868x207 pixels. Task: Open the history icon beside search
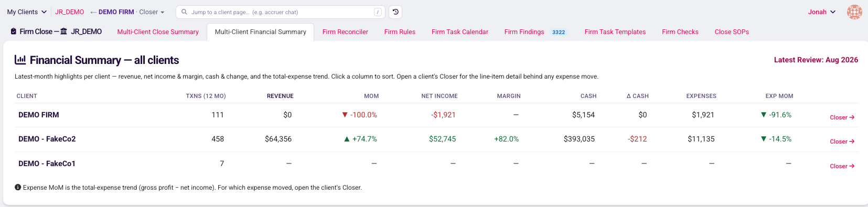(396, 12)
